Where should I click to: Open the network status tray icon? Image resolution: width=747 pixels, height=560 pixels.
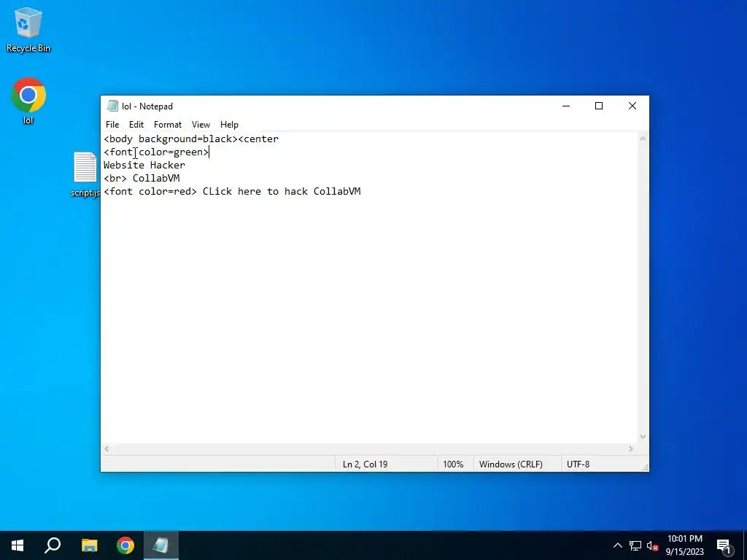pyautogui.click(x=635, y=545)
